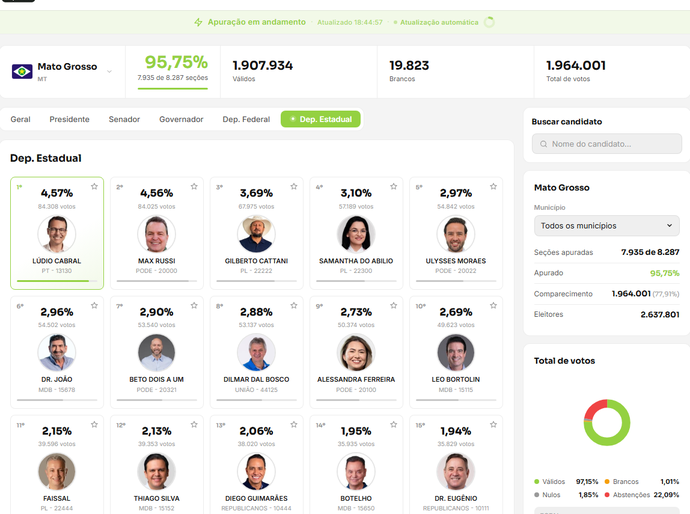Click the Comparecimento value 1.964.001

click(x=631, y=294)
